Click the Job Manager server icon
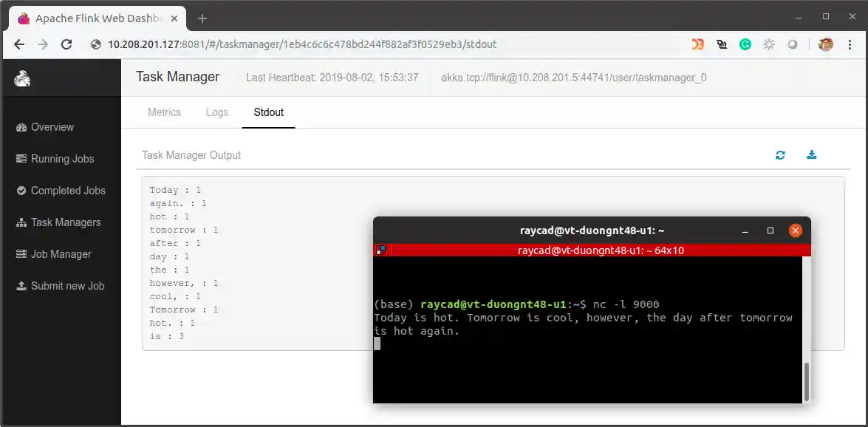Viewport: 868px width, 427px height. click(x=21, y=254)
